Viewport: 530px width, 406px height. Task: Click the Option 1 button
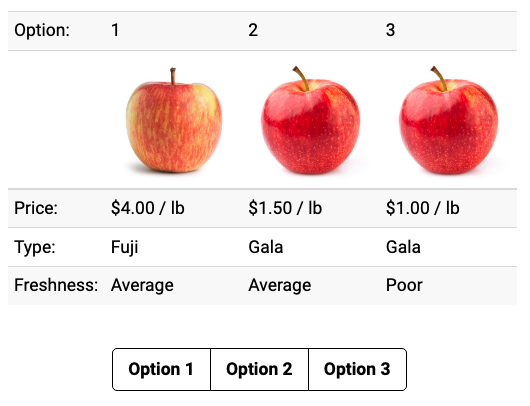tap(161, 369)
